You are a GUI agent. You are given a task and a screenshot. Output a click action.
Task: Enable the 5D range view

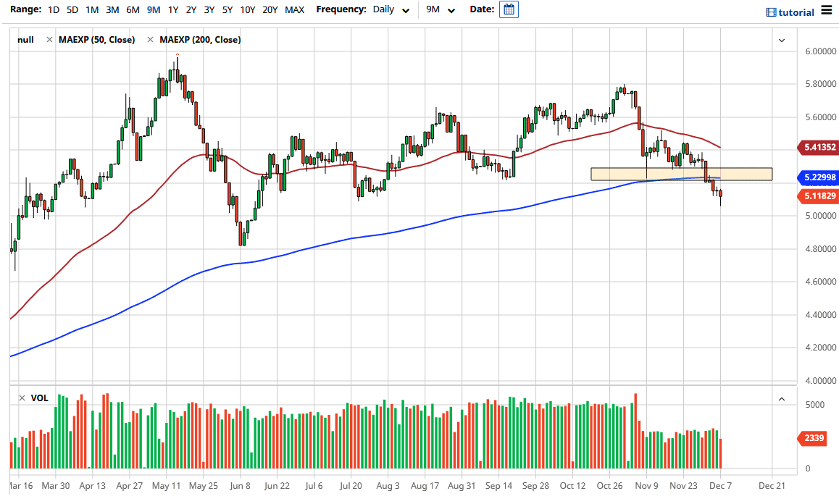pos(72,9)
